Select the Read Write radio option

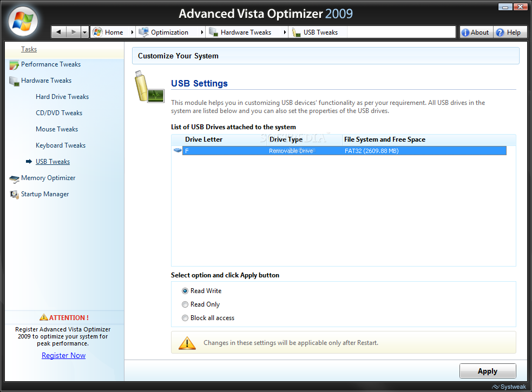coord(185,291)
